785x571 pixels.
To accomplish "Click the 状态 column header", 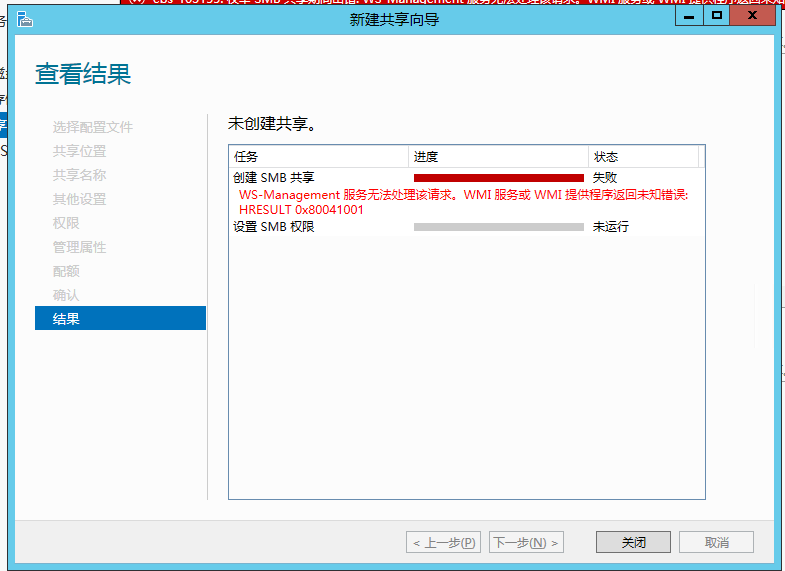I will (x=644, y=157).
